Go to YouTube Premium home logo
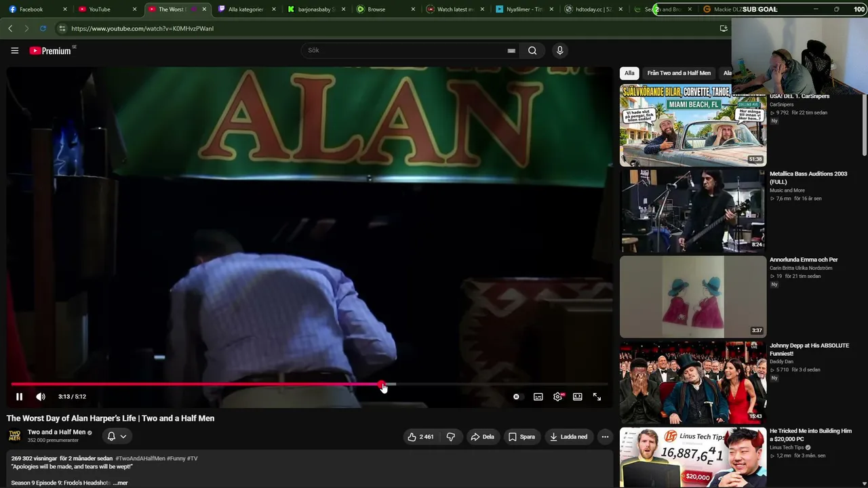Image resolution: width=868 pixels, height=488 pixels. (x=52, y=50)
